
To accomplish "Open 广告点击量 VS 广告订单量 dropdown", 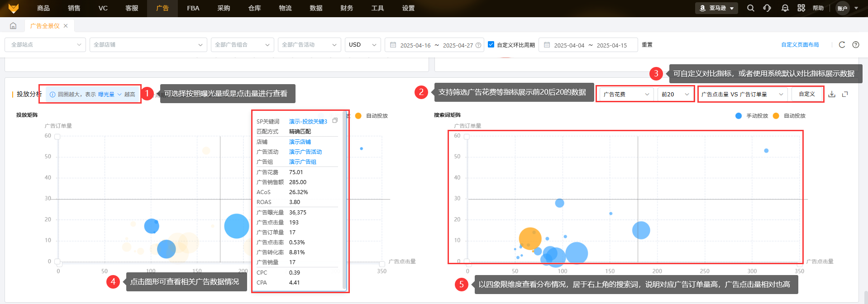I will (x=743, y=94).
